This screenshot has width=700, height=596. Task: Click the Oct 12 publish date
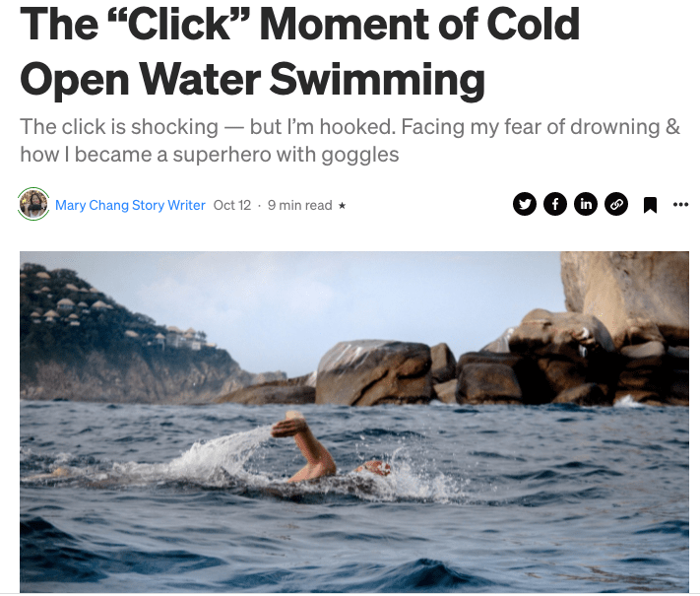[232, 205]
